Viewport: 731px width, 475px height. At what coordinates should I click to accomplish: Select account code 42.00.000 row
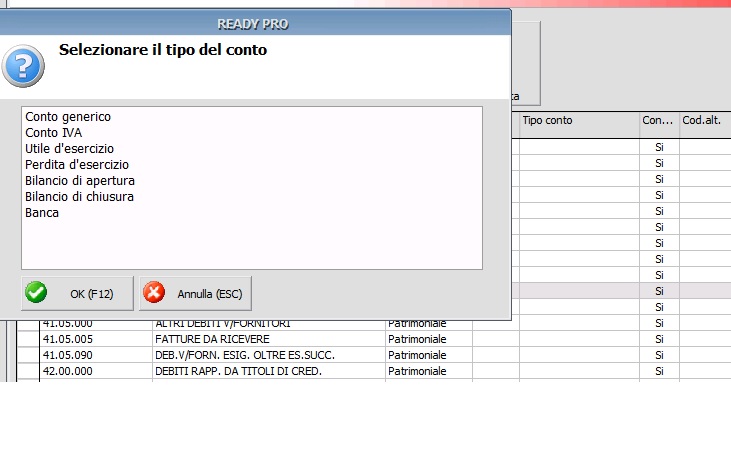[96, 371]
